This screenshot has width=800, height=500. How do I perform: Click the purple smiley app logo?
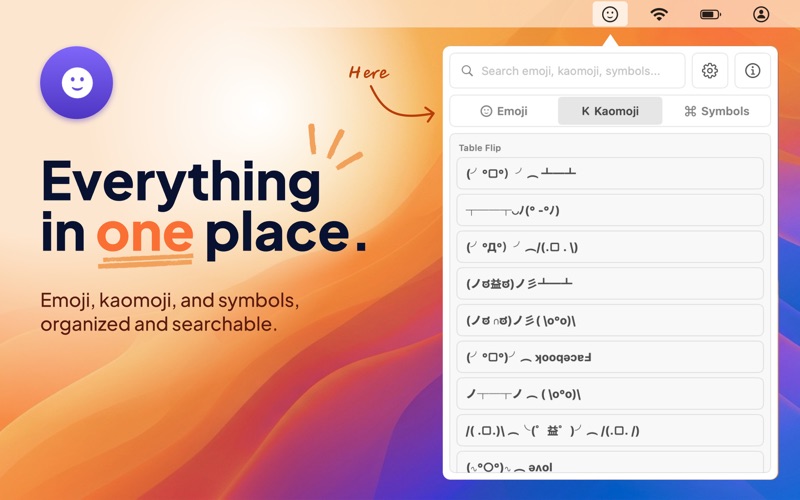tap(77, 82)
